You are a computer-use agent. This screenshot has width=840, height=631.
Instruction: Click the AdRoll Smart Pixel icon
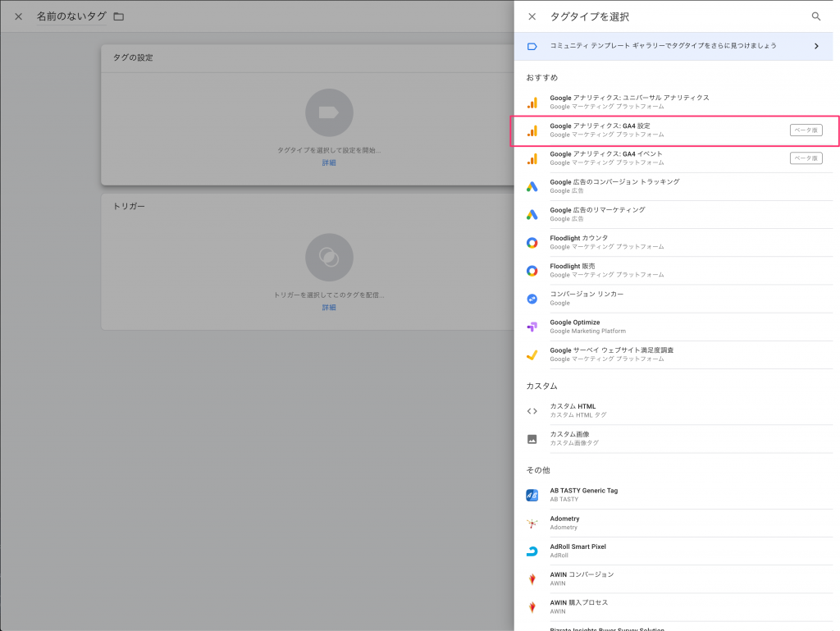[532, 551]
